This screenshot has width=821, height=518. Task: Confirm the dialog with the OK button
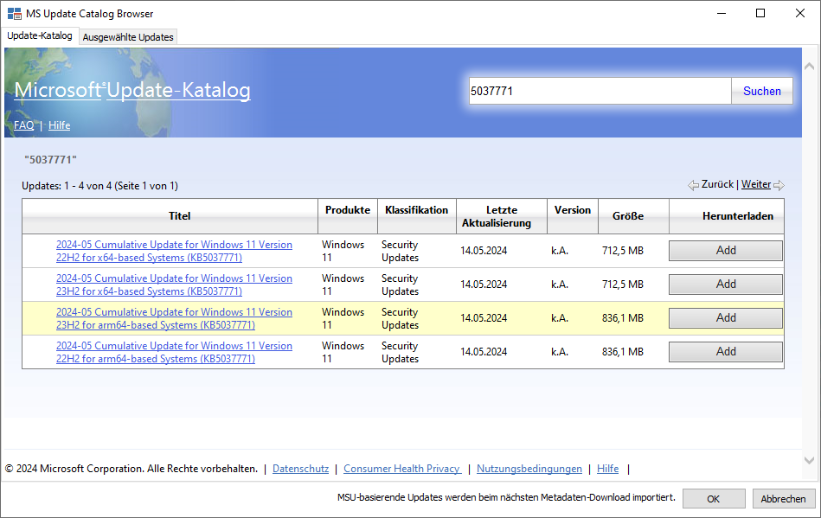point(714,499)
